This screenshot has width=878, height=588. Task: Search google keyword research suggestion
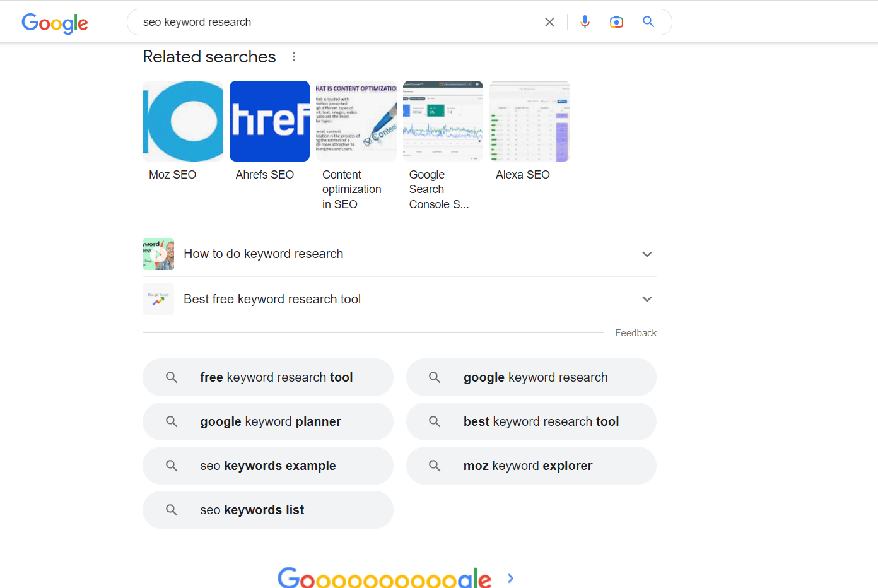click(x=531, y=377)
